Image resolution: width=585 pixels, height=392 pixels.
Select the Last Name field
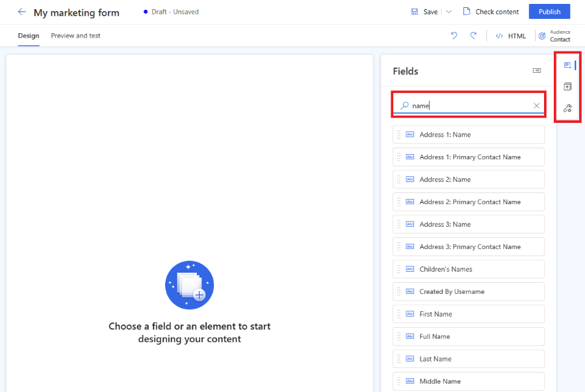coord(468,359)
